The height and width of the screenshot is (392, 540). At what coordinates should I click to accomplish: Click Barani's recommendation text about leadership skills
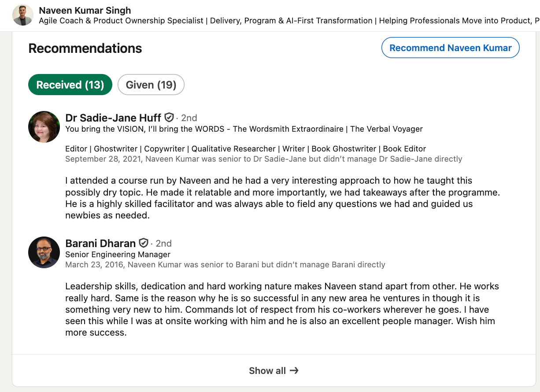pos(282,309)
